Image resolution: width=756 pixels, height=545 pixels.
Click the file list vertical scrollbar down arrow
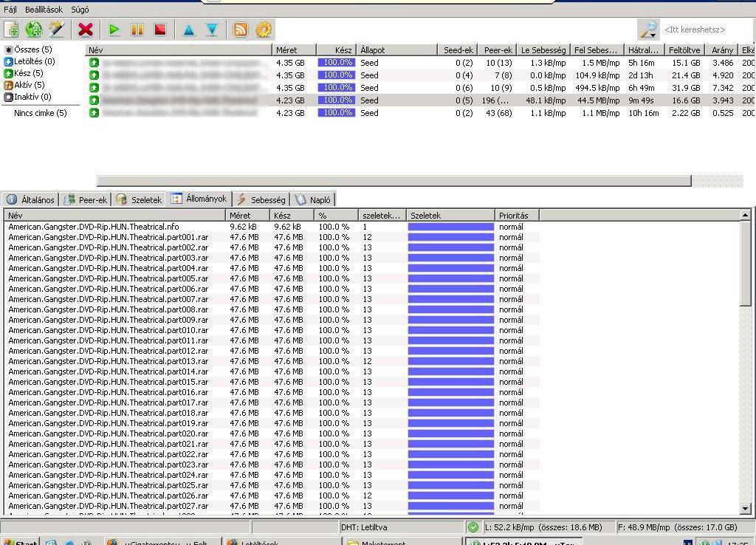pos(745,509)
